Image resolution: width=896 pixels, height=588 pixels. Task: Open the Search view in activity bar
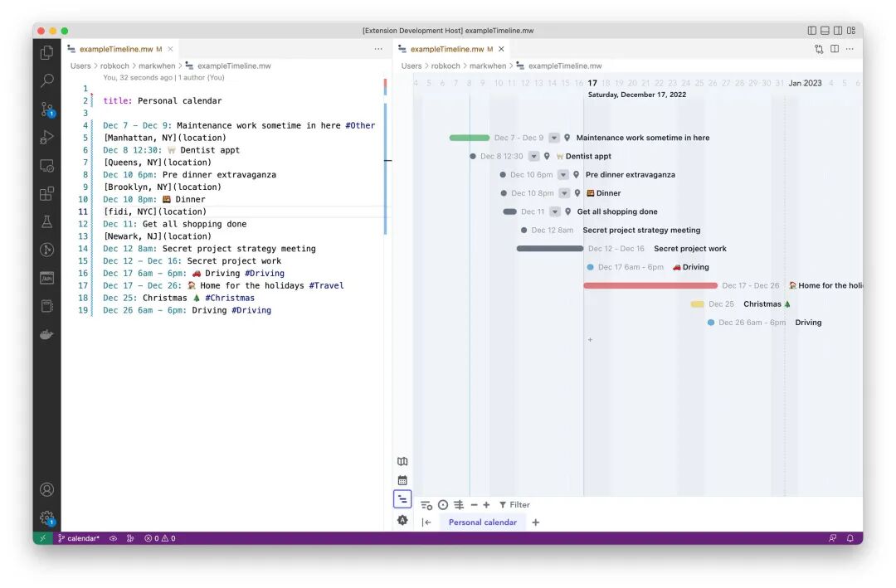[x=46, y=80]
